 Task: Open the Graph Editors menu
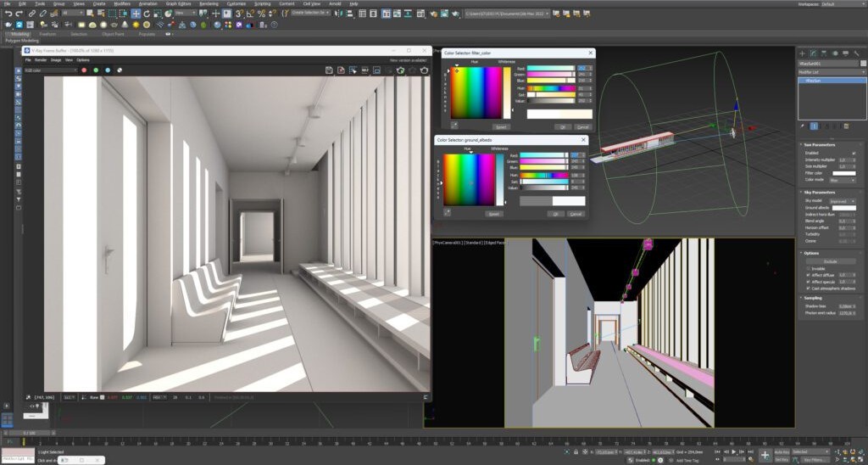point(178,3)
